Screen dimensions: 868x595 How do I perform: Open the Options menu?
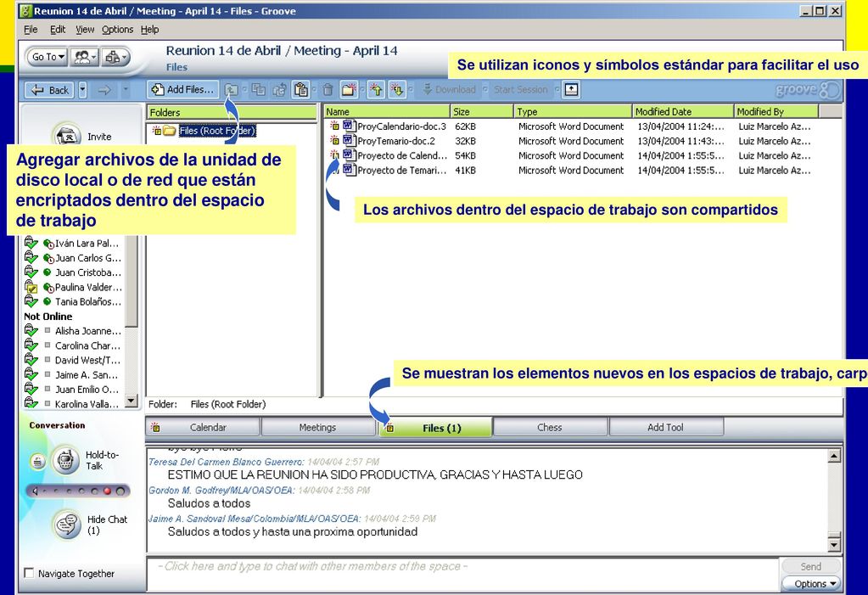tap(117, 30)
